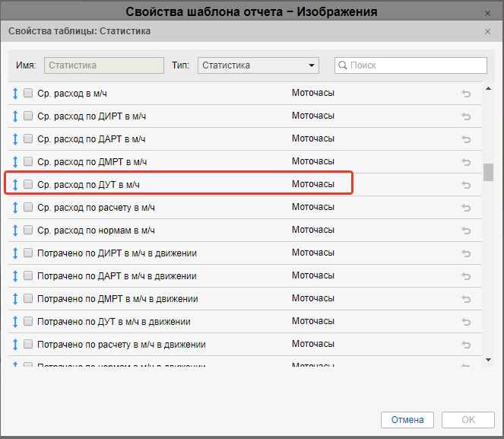Select checkbox Ср. расход по расчету в м/ч
This screenshot has width=504, height=439.
(28, 207)
